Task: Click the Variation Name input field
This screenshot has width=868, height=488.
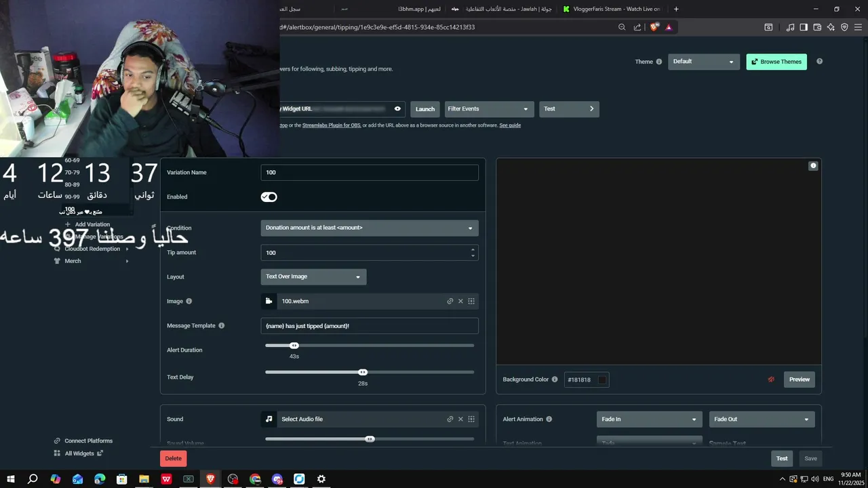Action: (x=370, y=172)
